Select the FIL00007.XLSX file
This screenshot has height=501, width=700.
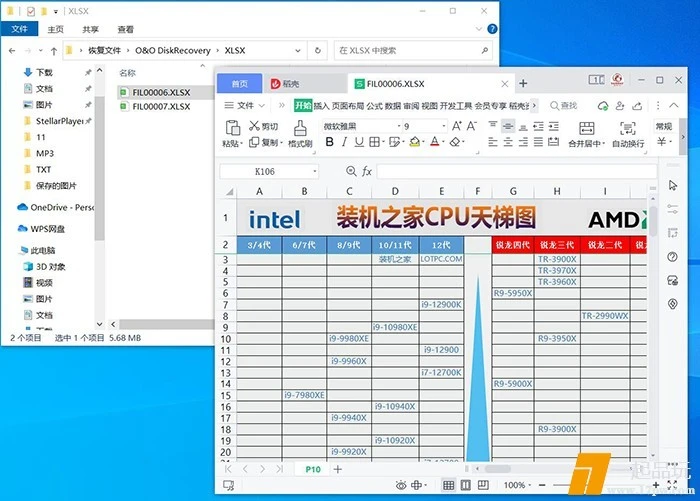tap(161, 107)
